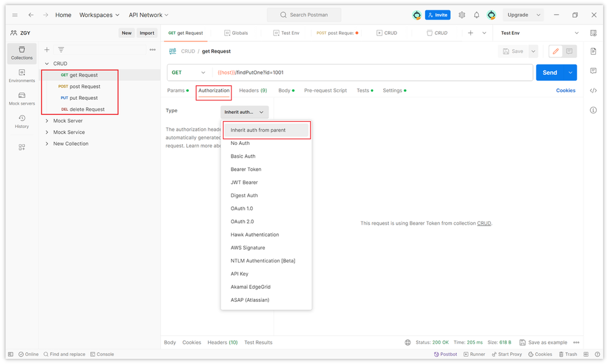
Task: Open the request info icon
Action: pyautogui.click(x=593, y=110)
